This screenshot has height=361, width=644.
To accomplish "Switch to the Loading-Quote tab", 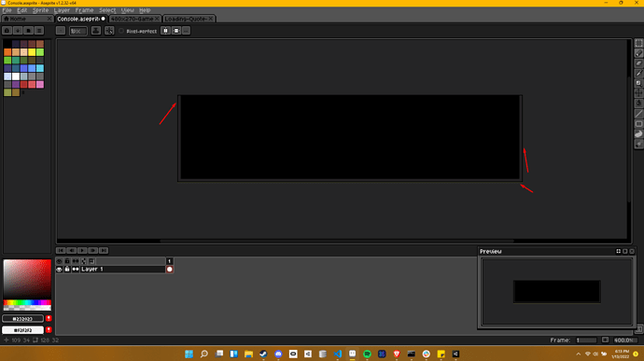I will tap(189, 19).
